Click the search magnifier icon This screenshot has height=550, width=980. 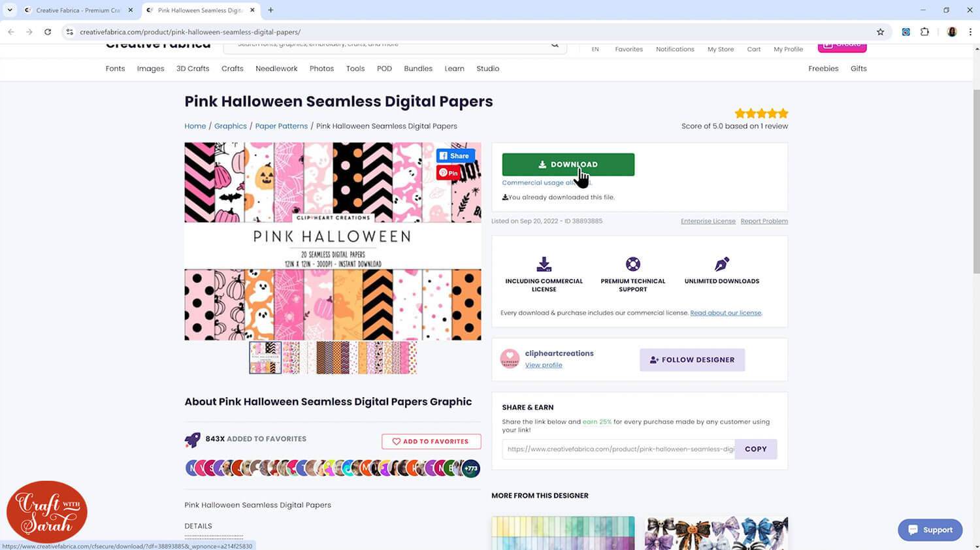point(555,45)
